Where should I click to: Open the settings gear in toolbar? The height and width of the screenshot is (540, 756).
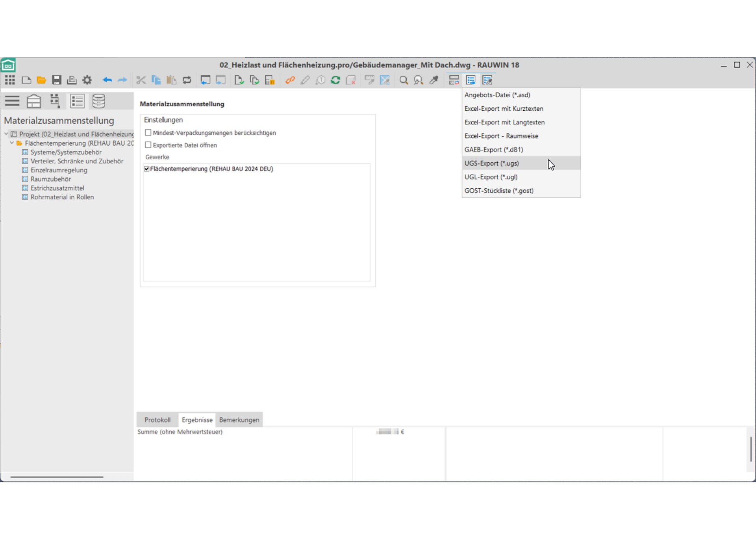pos(87,80)
